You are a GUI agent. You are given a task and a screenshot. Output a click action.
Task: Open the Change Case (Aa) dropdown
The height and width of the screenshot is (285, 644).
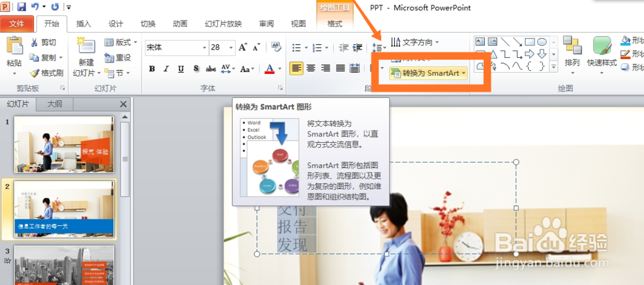pyautogui.click(x=247, y=68)
